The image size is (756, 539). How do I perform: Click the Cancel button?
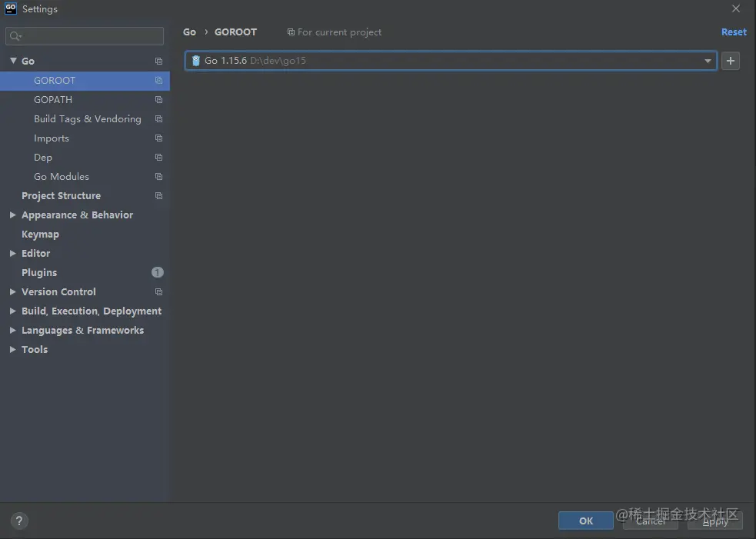(x=651, y=521)
